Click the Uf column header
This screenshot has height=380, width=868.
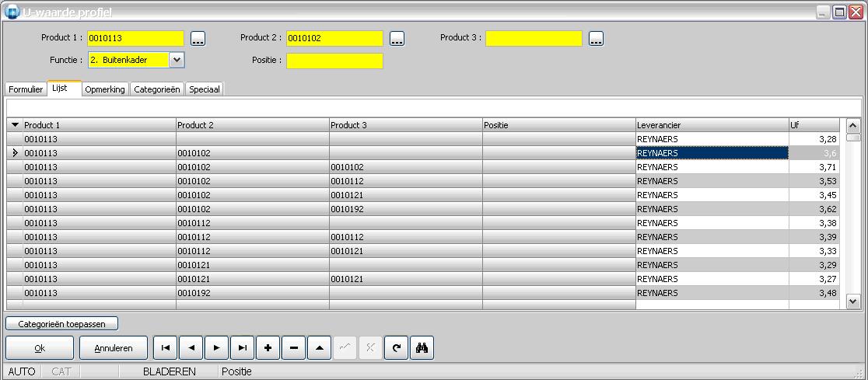(x=814, y=125)
